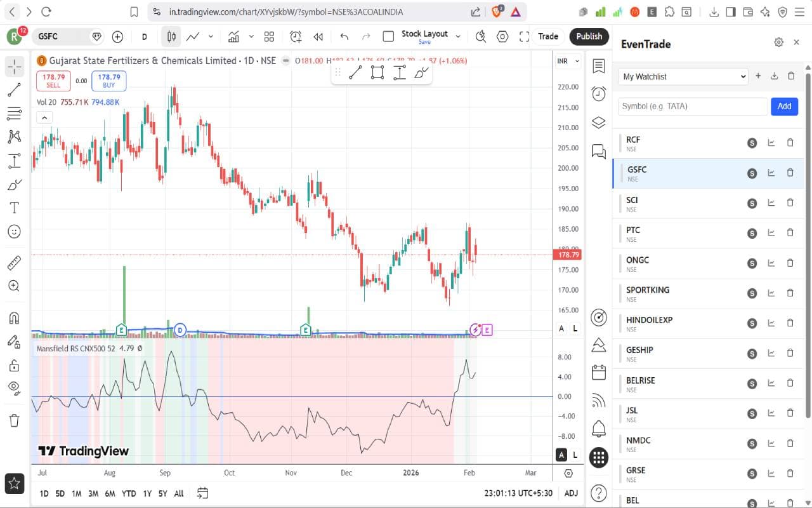Click the SELL 178.79 button
The width and height of the screenshot is (812, 508).
pos(53,81)
